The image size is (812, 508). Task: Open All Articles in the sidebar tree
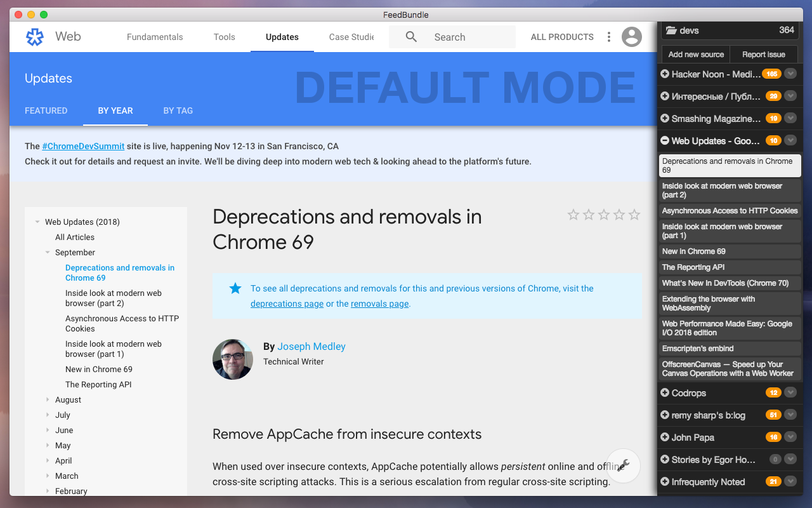tap(75, 237)
